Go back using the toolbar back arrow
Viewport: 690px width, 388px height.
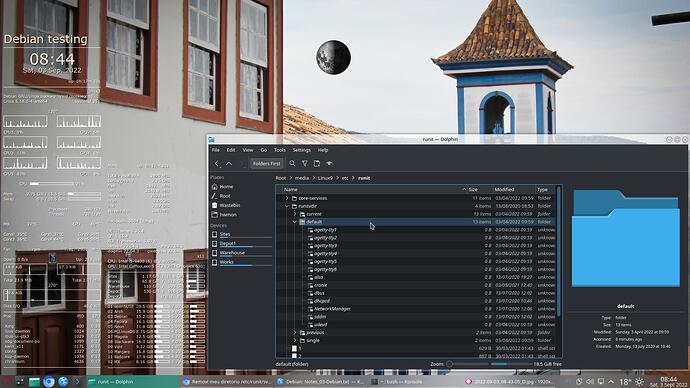coord(217,164)
